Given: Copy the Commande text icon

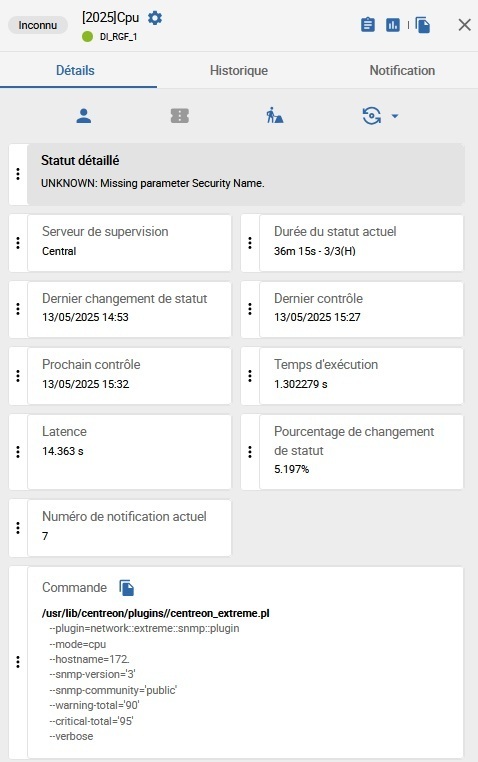Looking at the screenshot, I should [x=127, y=588].
